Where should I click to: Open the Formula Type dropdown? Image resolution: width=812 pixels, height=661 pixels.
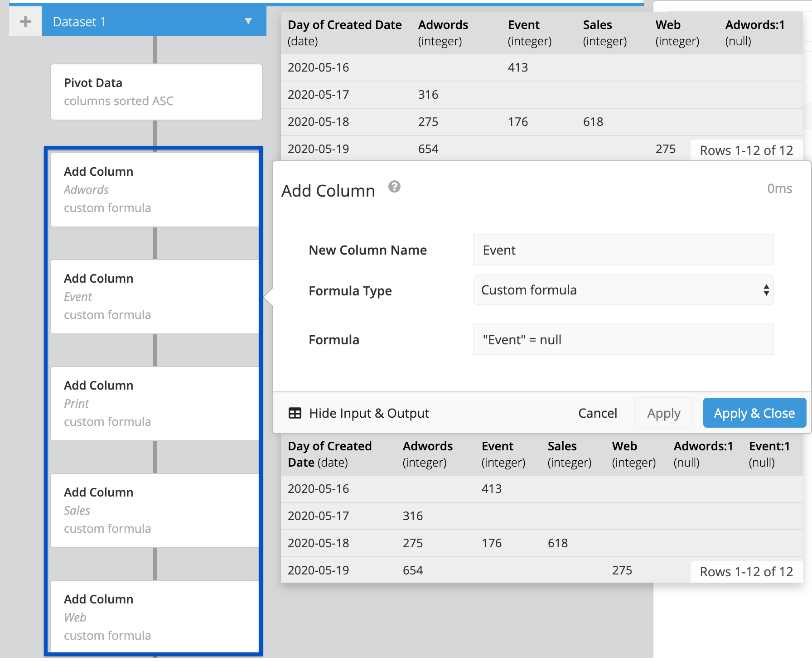[x=623, y=290]
